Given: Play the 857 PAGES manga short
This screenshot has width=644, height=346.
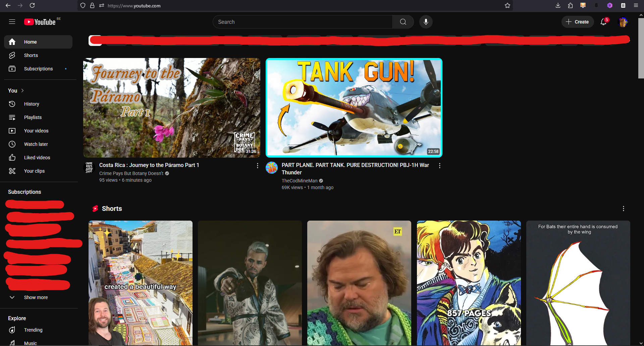Looking at the screenshot, I should coord(469,283).
